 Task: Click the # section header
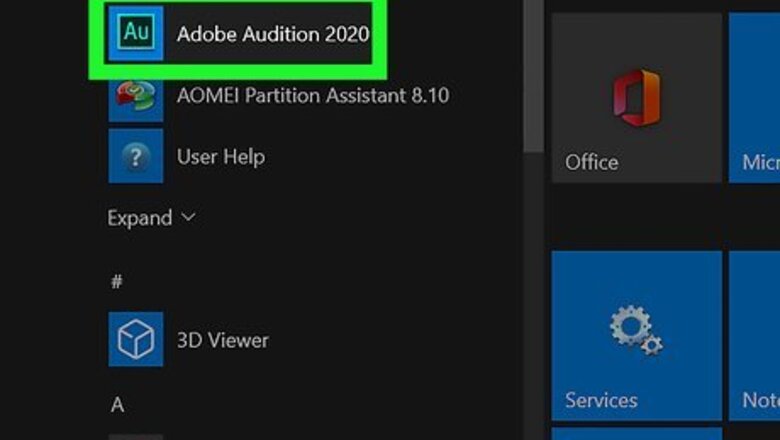117,282
